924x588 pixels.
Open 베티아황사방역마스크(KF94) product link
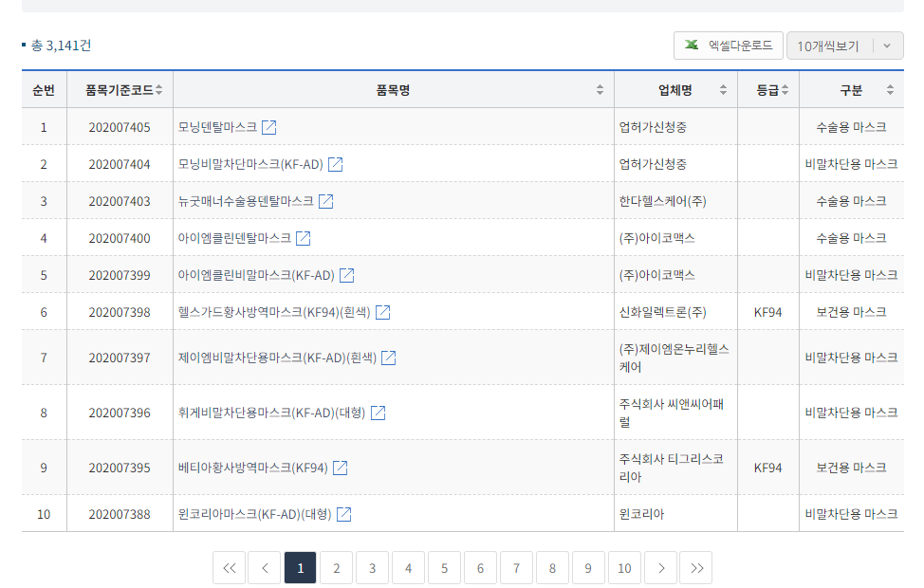[252, 468]
